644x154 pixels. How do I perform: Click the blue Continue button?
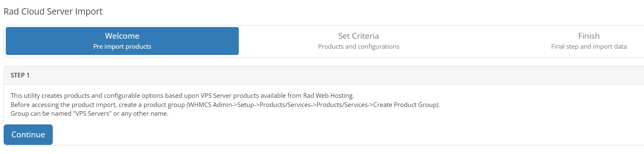[28, 134]
